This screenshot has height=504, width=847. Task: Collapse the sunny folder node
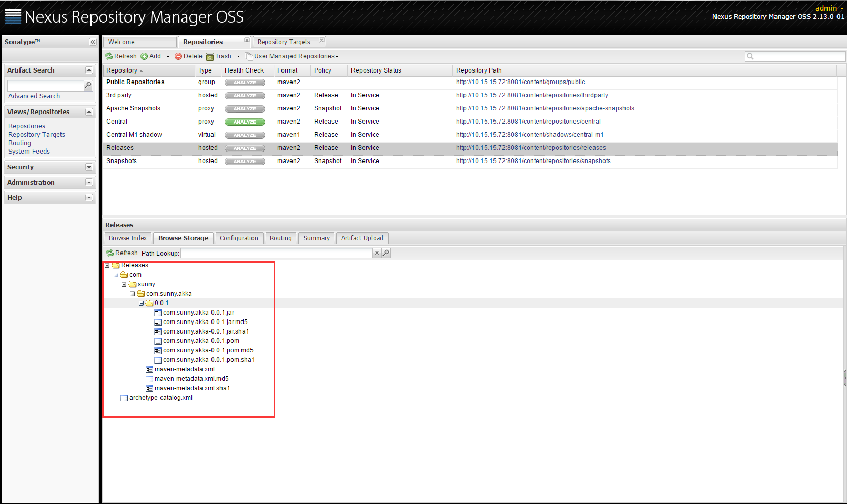pos(124,285)
